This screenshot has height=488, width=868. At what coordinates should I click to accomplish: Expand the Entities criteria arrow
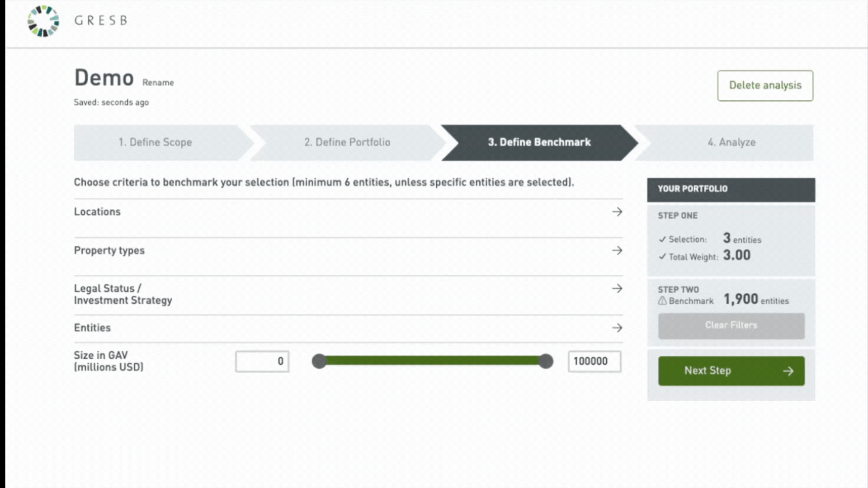pos(617,328)
